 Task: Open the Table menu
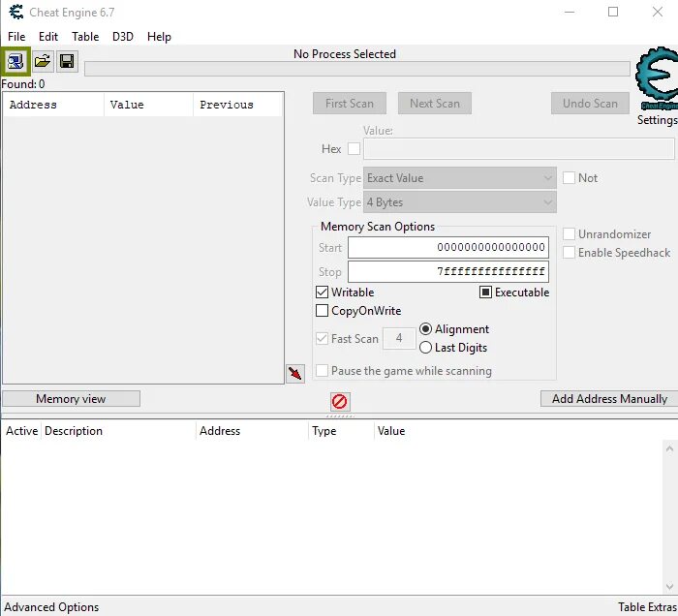(85, 37)
